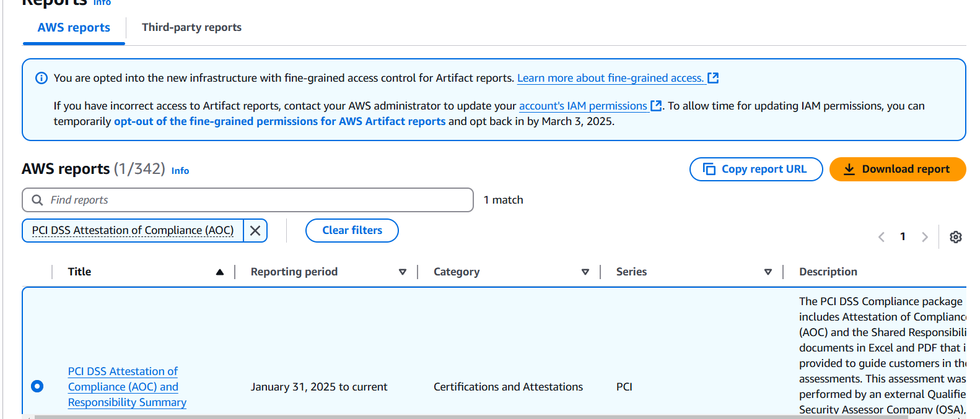The width and height of the screenshot is (980, 419).
Task: Click opt-out of fine-grained permissions link
Action: (279, 121)
